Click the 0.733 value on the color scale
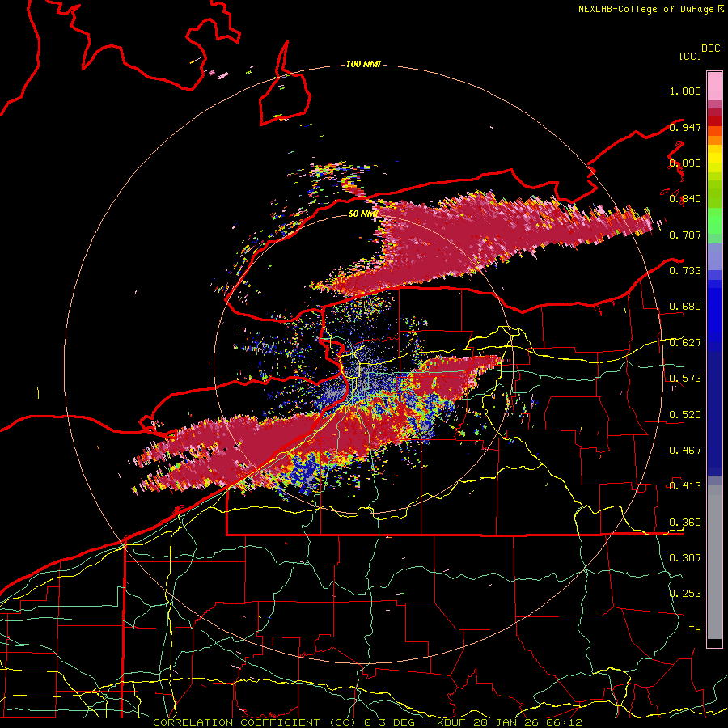728x728 pixels. [685, 270]
